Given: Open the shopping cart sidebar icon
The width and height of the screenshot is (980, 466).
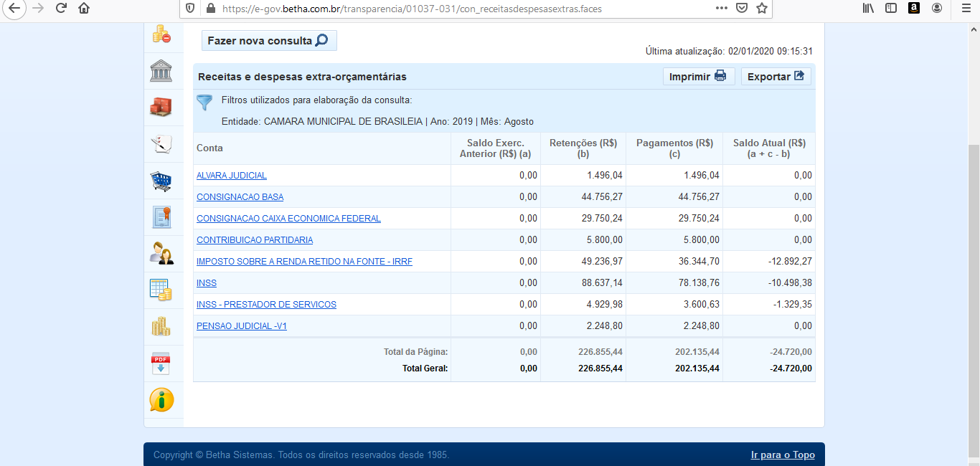Looking at the screenshot, I should click(161, 181).
